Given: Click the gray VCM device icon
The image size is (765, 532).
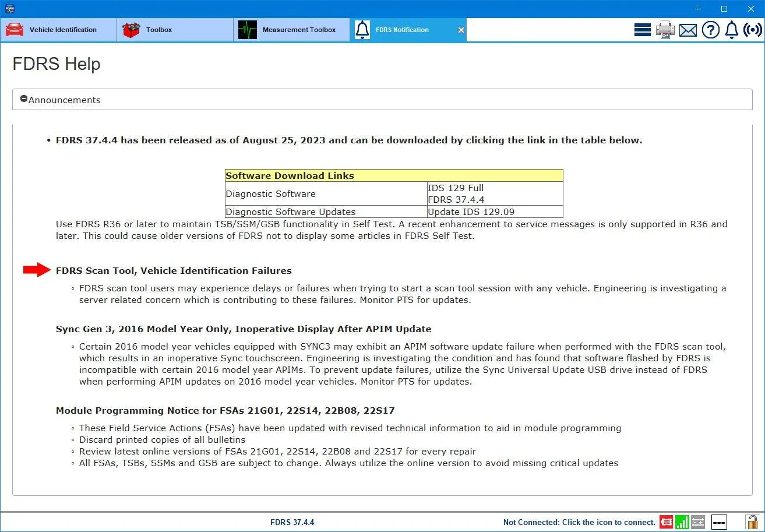Looking at the screenshot, I should (x=698, y=522).
